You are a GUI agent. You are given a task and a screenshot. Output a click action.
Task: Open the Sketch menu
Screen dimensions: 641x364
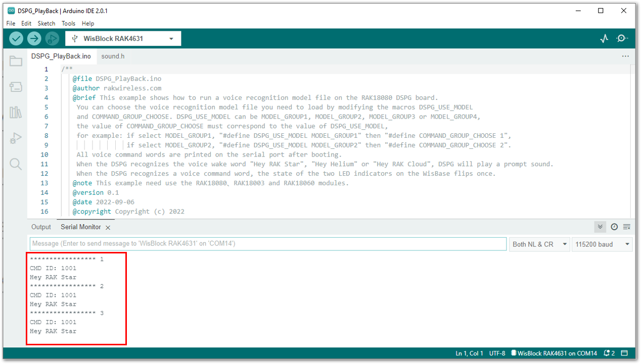tap(47, 23)
